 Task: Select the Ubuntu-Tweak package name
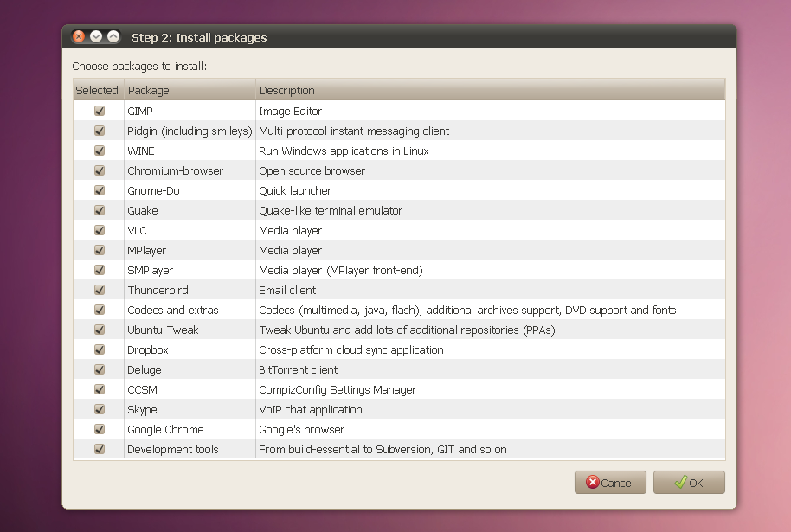163,330
